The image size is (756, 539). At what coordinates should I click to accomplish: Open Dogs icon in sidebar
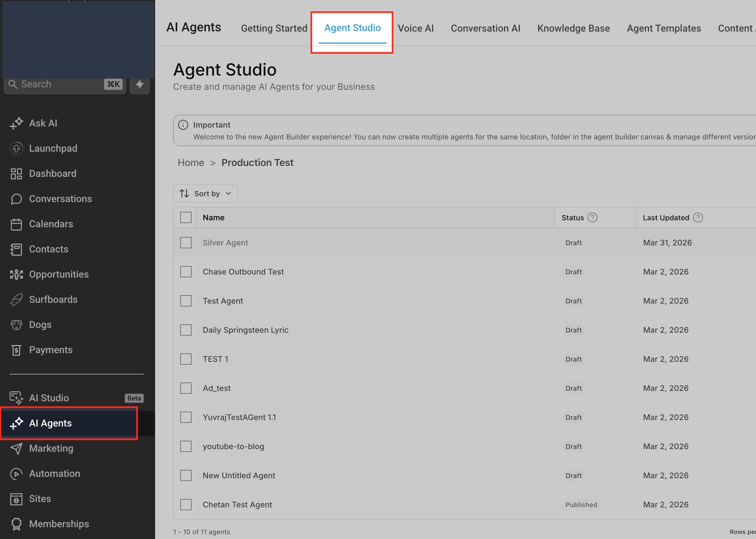(x=16, y=325)
